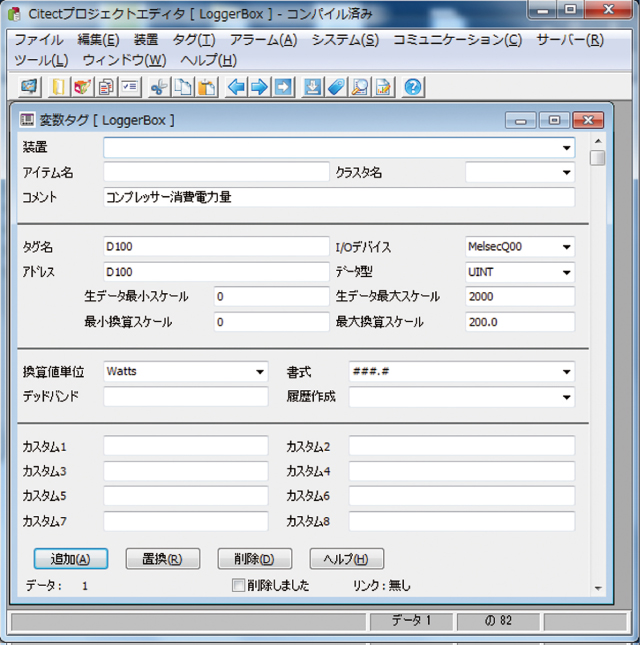This screenshot has height=645, width=640.
Task: Maximize the 変数タグ child window
Action: tap(554, 120)
